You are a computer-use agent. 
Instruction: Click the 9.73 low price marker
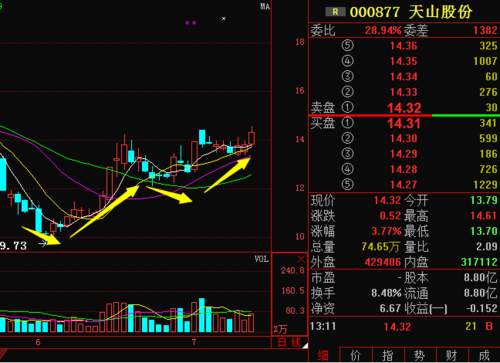click(x=13, y=246)
